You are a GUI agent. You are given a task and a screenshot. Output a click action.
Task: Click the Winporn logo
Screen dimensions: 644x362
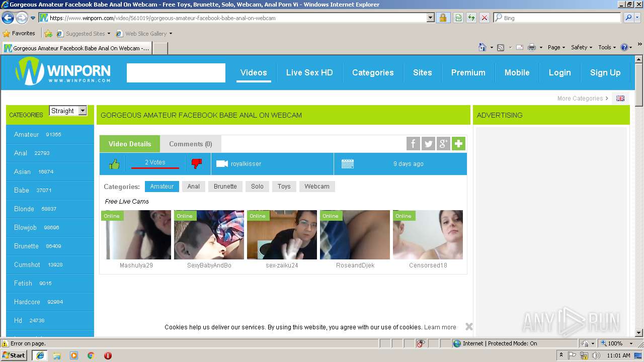(x=63, y=71)
